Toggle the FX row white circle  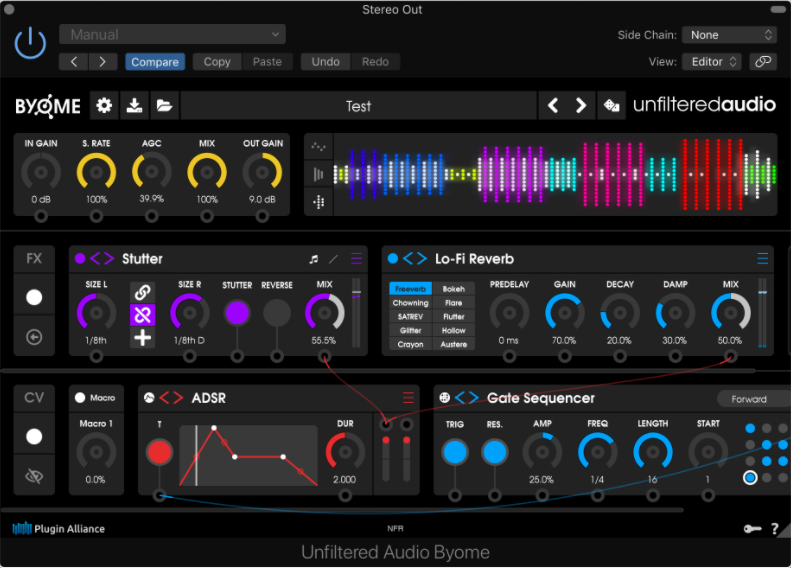click(x=34, y=297)
